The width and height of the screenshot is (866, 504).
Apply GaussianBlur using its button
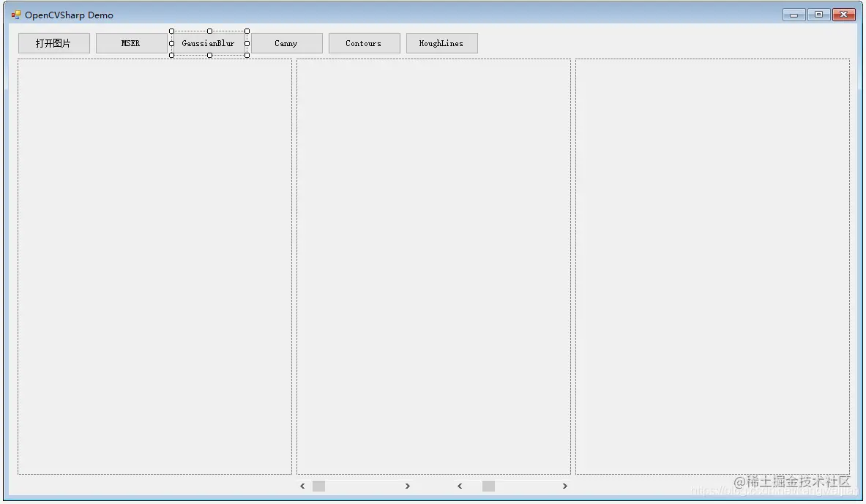(x=209, y=42)
